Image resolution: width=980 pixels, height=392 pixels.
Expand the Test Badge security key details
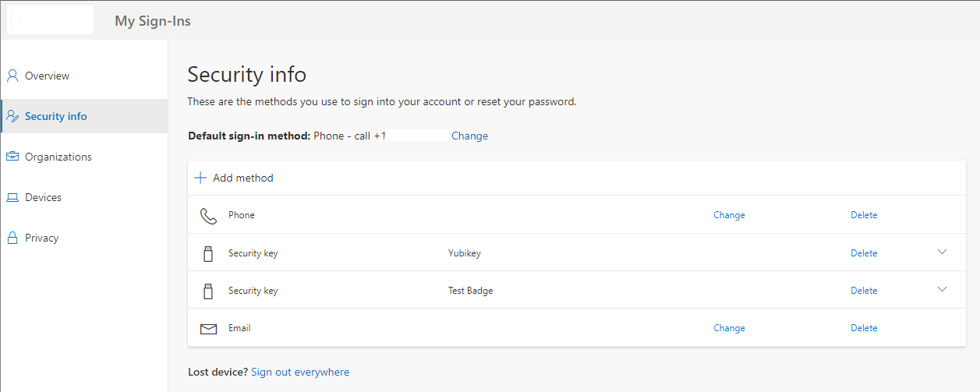tap(942, 290)
